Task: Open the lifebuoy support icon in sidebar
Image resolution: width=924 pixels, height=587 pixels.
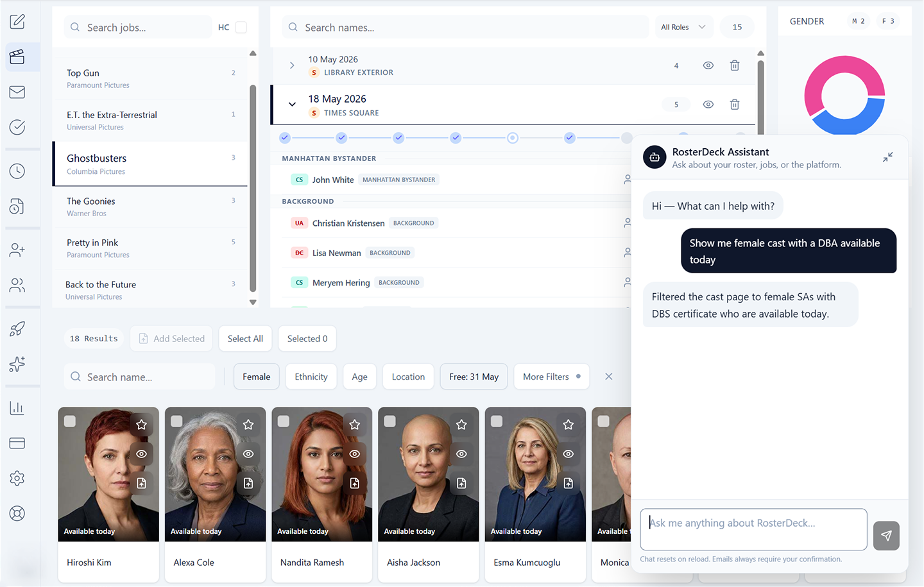Action: [x=17, y=513]
